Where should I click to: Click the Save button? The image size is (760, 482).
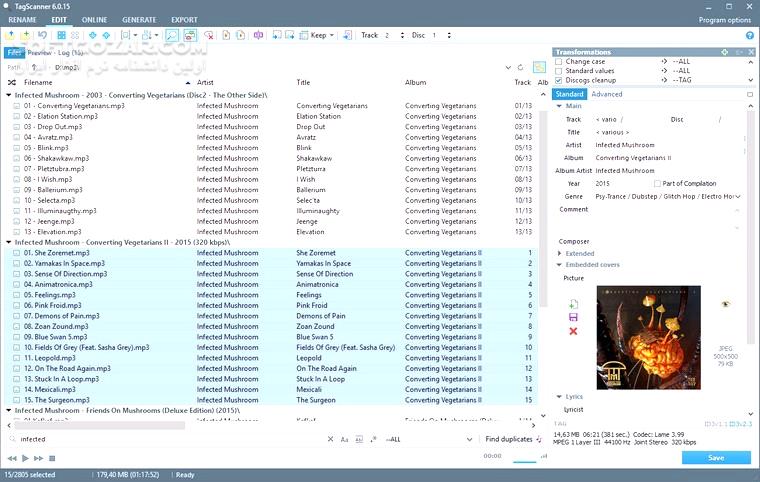click(716, 458)
